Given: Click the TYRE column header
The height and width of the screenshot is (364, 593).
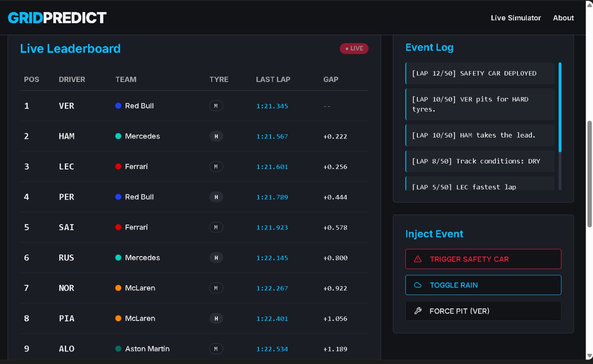Looking at the screenshot, I should tap(219, 79).
